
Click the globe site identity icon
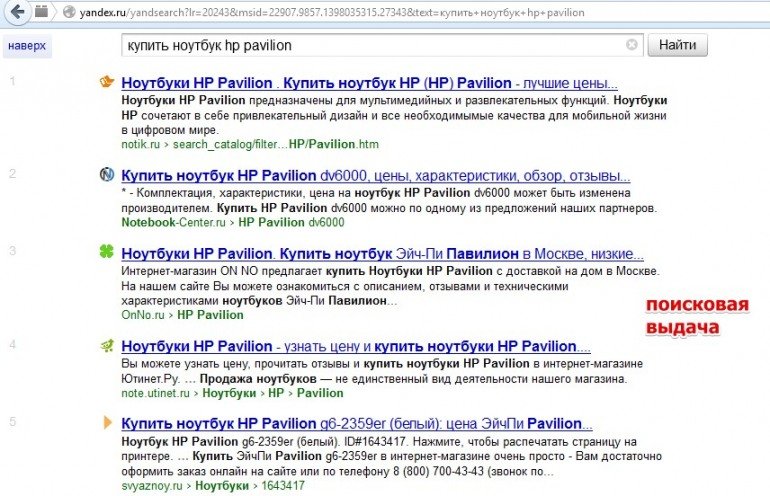coord(69,14)
